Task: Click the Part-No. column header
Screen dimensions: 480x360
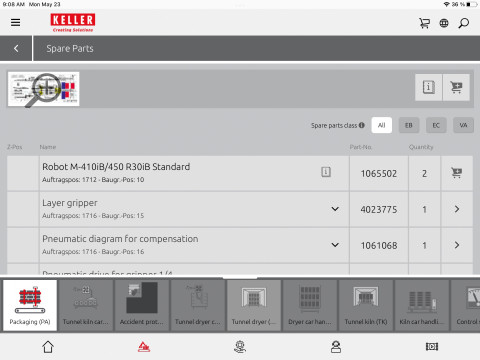Action: [x=361, y=147]
